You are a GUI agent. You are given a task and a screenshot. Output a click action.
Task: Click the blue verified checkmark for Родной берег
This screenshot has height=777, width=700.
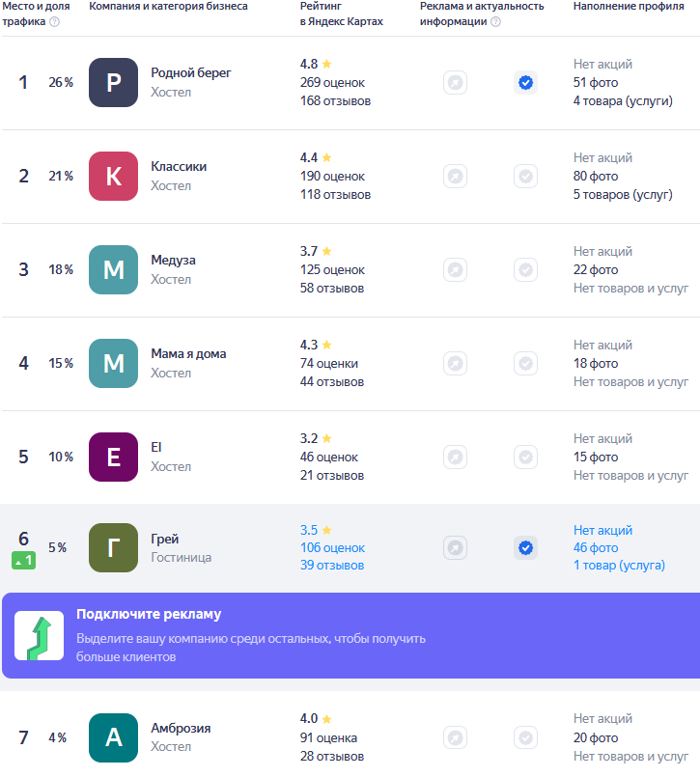point(525,83)
